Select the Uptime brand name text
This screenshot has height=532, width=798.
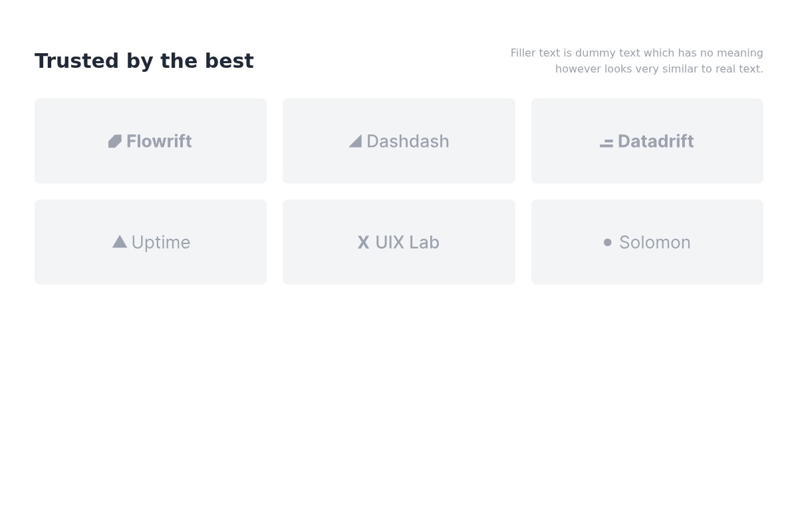[x=161, y=243]
